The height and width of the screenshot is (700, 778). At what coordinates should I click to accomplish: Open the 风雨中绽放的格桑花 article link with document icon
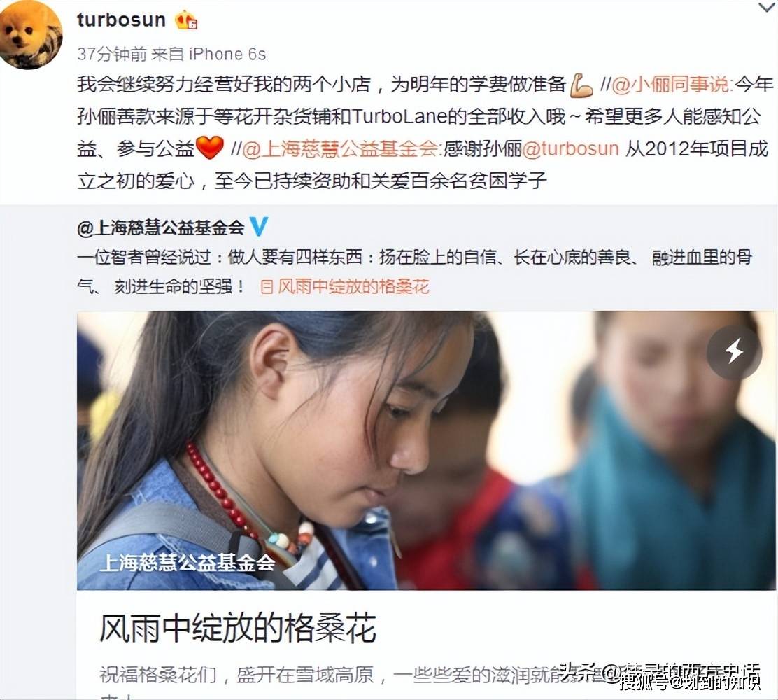tap(344, 286)
